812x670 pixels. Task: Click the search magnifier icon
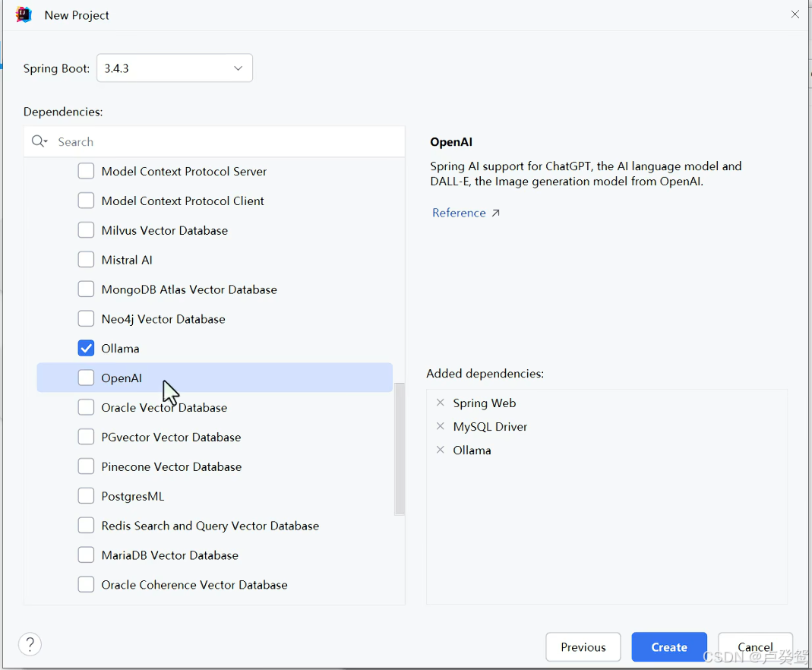coord(37,141)
